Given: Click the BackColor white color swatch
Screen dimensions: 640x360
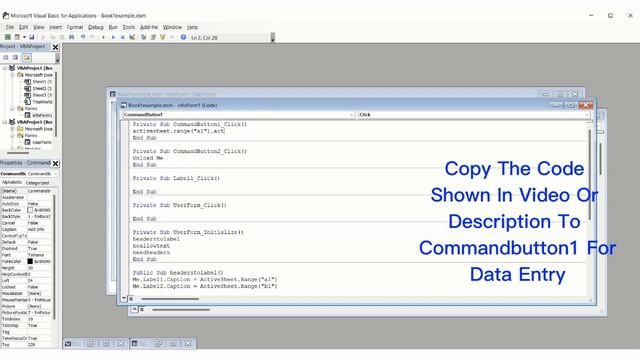Looking at the screenshot, I should 30,210.
